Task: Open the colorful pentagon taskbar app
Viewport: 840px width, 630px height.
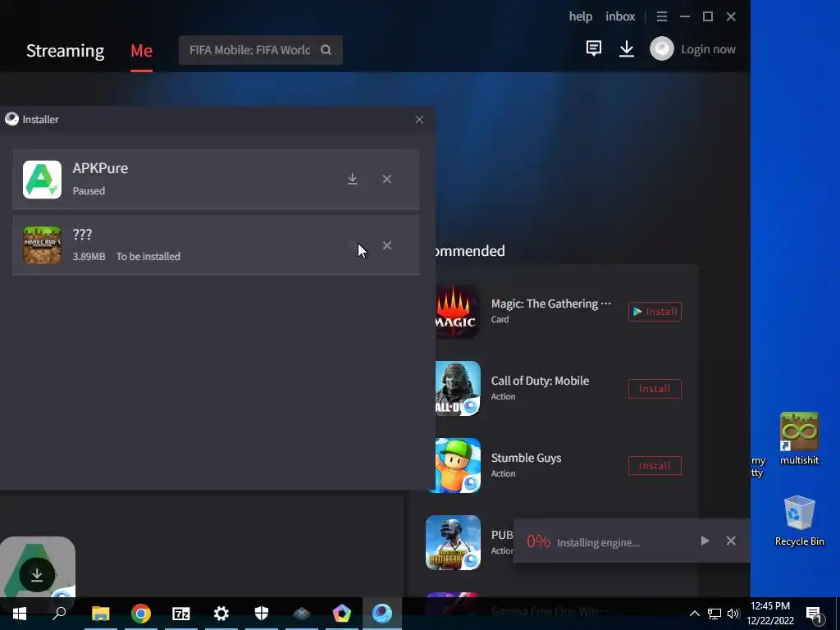Action: [x=342, y=614]
